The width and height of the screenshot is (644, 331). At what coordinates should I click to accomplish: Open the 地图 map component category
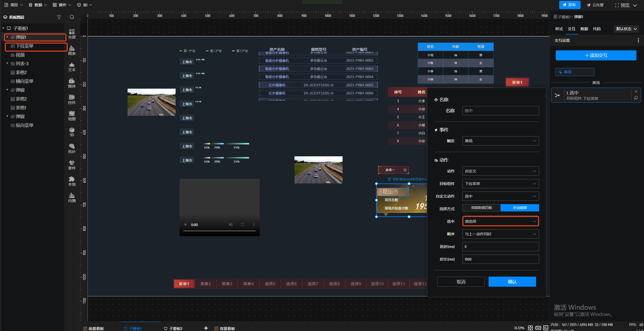click(72, 116)
